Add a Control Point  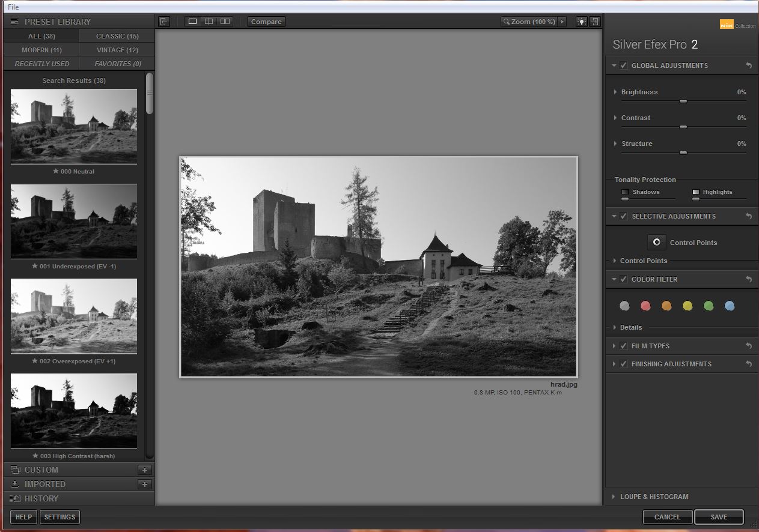click(657, 243)
